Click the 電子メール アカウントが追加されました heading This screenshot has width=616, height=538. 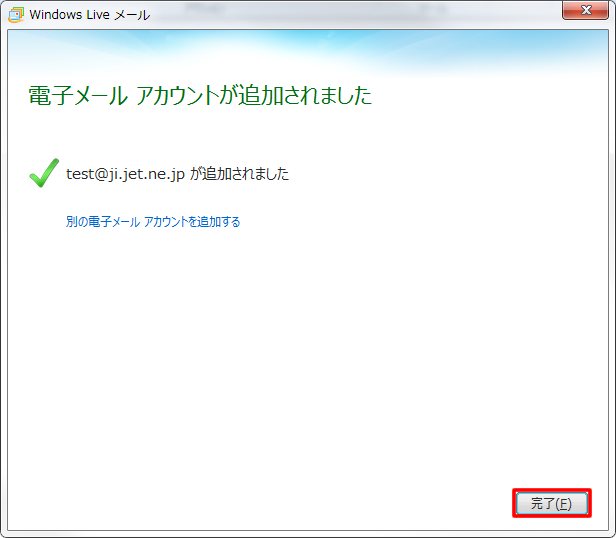pyautogui.click(x=199, y=96)
